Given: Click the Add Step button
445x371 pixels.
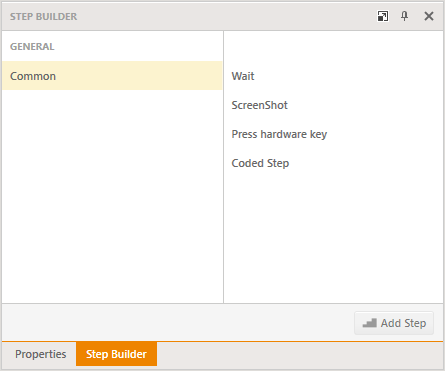Looking at the screenshot, I should (394, 323).
